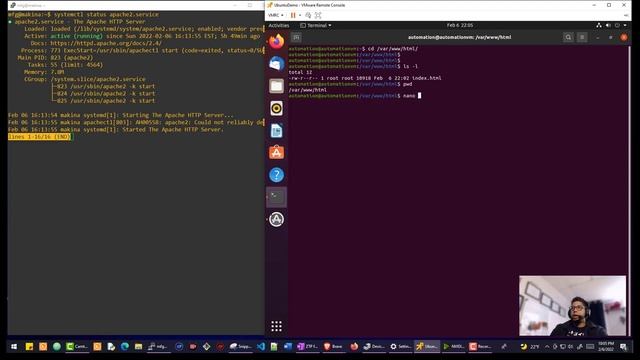Click the terminal search icon
Screen dimensions: 640x360
568,37
